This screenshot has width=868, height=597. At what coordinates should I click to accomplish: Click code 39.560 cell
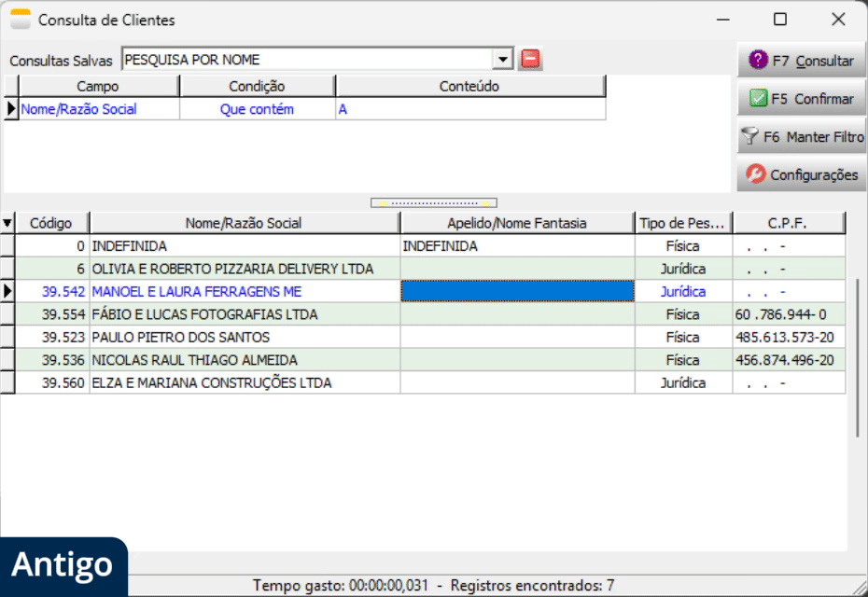coord(52,382)
